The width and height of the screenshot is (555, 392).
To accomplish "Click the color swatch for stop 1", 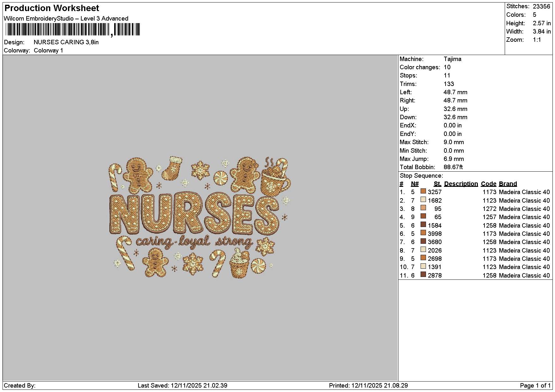I will 423,191.
